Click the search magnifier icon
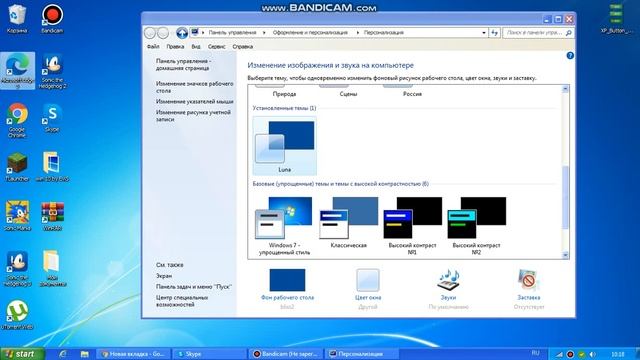This screenshot has width=640, height=360. pos(569,33)
